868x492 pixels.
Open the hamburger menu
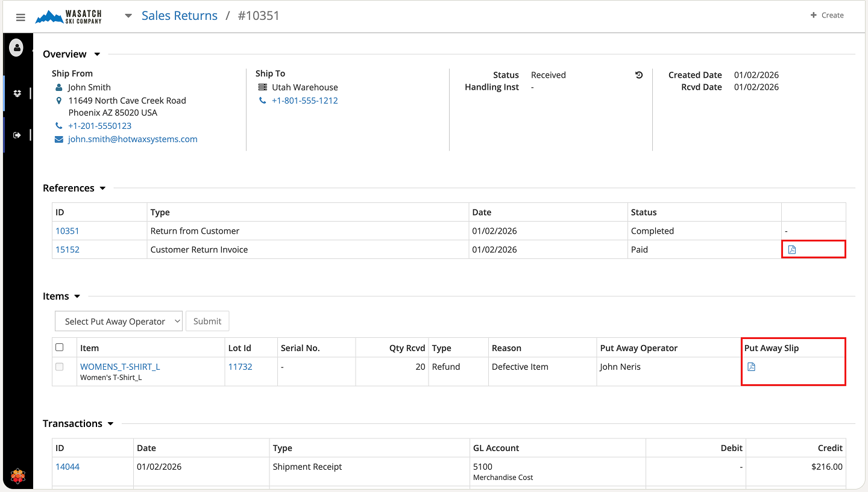20,17
